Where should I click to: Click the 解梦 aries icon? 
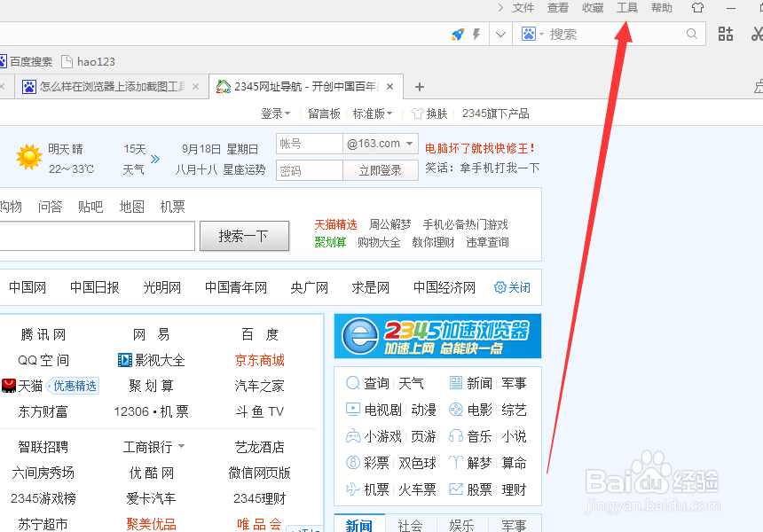pos(455,463)
